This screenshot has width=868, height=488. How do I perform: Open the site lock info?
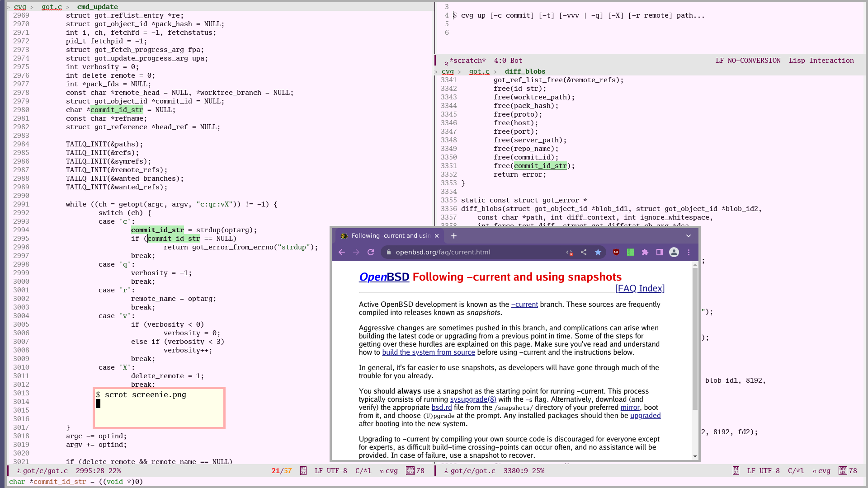point(388,252)
